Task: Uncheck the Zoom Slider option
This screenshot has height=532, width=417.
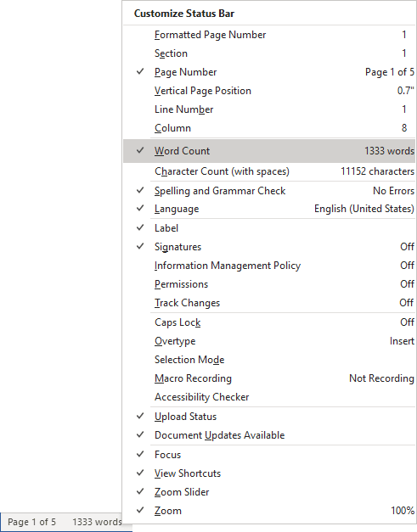Action: 269,492
